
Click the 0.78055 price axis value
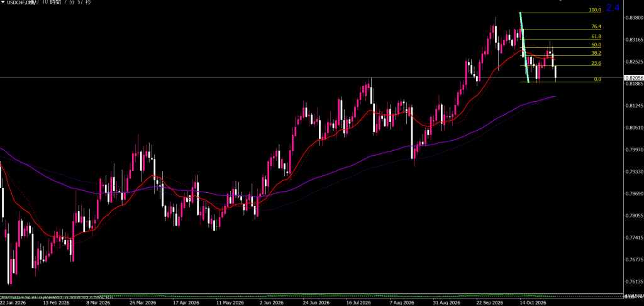(633, 216)
